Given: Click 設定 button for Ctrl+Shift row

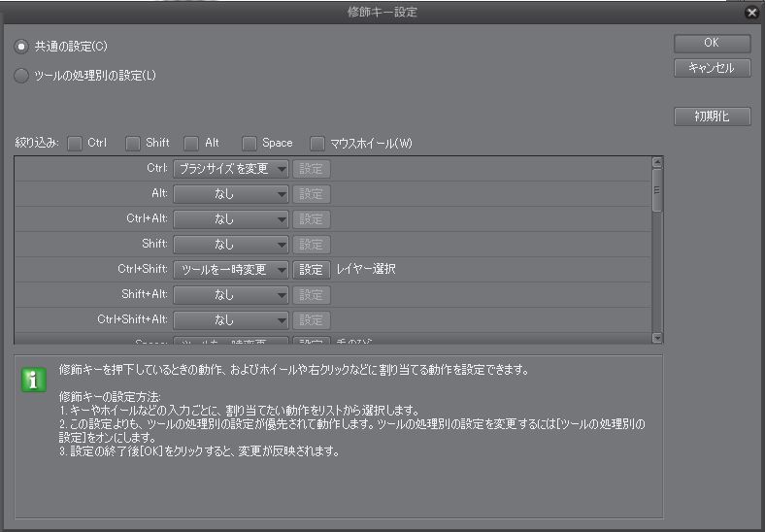Looking at the screenshot, I should (x=312, y=270).
